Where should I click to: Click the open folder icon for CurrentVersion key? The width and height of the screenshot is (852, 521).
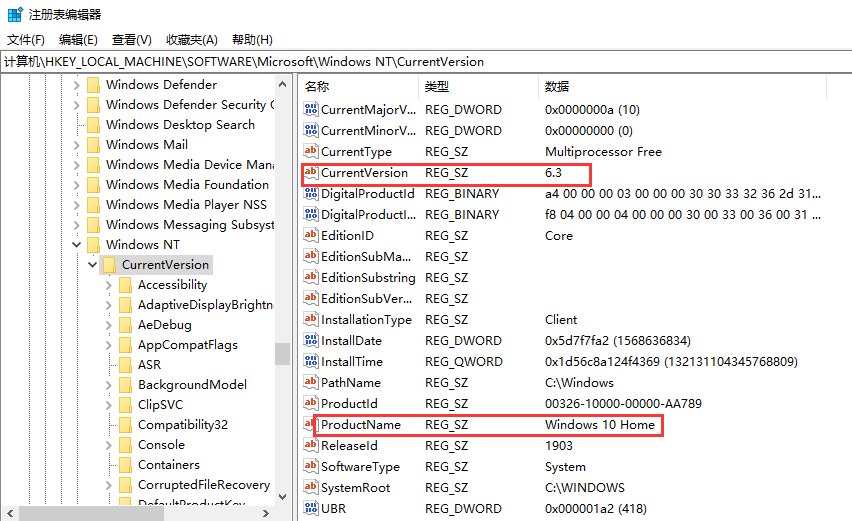pos(109,265)
